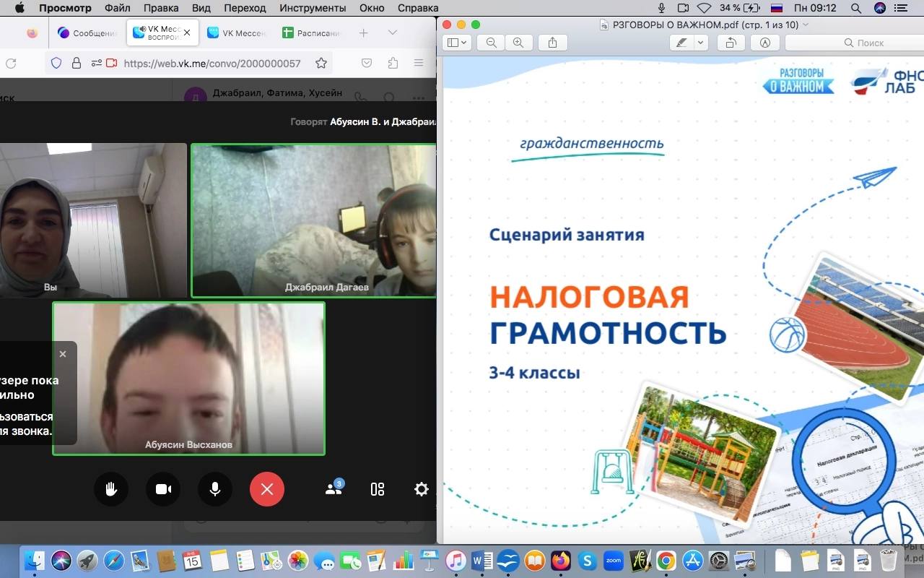The image size is (924, 578).
Task: Open the call participants list
Action: (334, 489)
